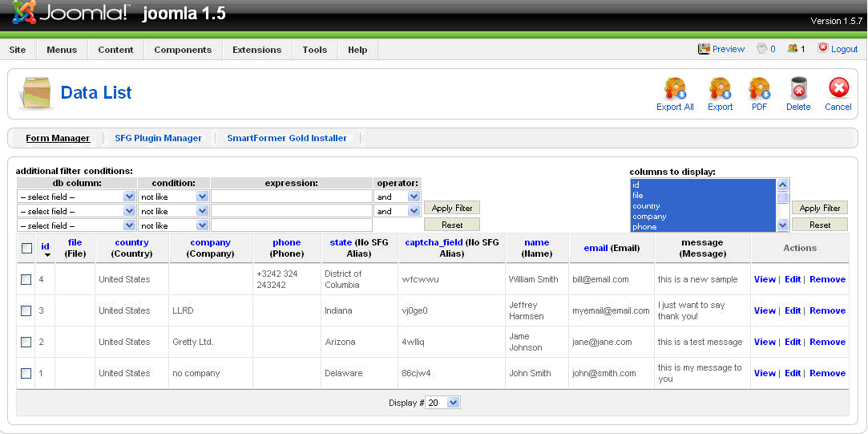This screenshot has width=868, height=434.
Task: Sort by email column header
Action: pyautogui.click(x=596, y=249)
